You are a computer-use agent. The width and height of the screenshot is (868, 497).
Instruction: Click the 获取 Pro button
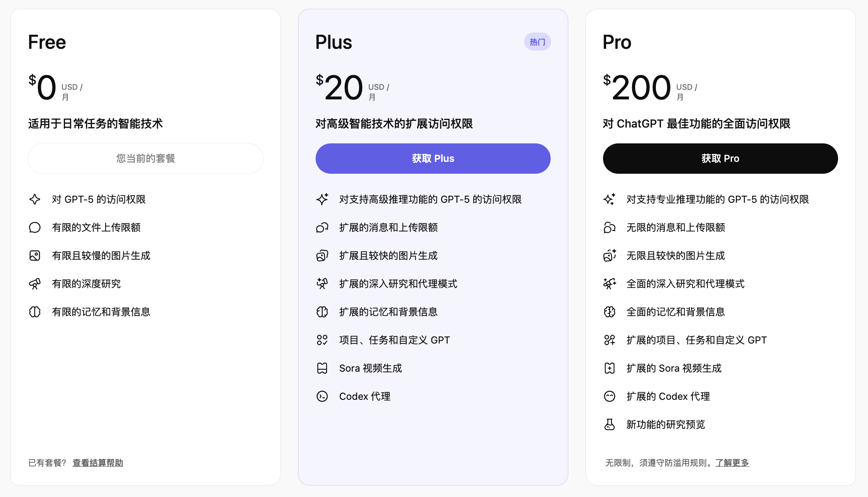coord(720,158)
